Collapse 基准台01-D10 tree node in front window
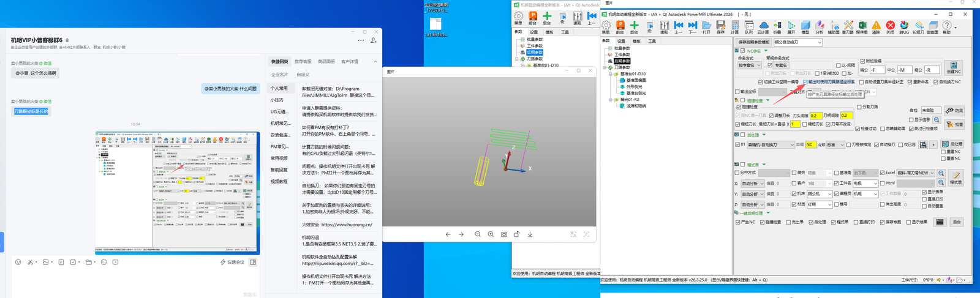Viewport: 980px width, 298px height. [x=611, y=74]
